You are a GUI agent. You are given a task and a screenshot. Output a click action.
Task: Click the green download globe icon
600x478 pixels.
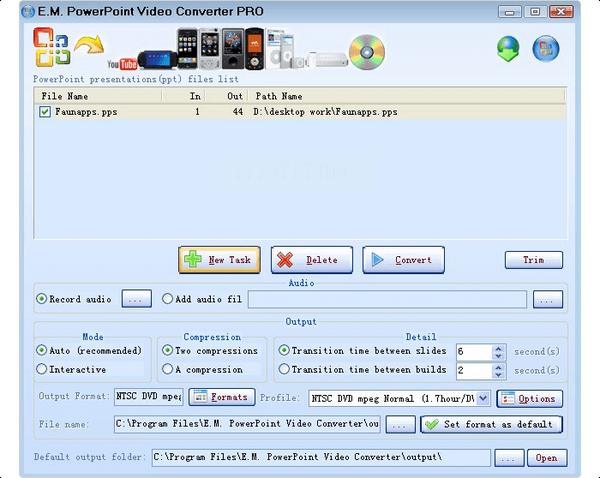click(510, 48)
